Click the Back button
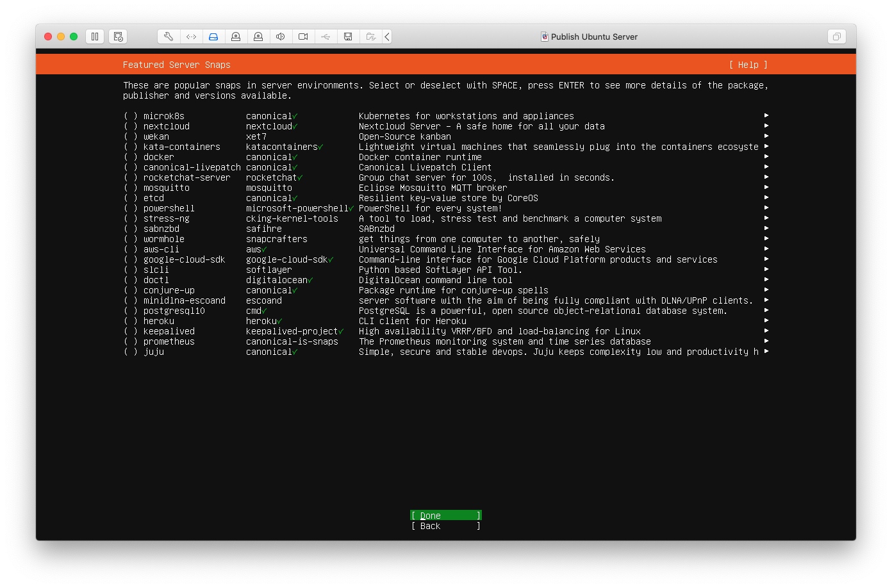Viewport: 892px width, 588px height. coord(446,526)
